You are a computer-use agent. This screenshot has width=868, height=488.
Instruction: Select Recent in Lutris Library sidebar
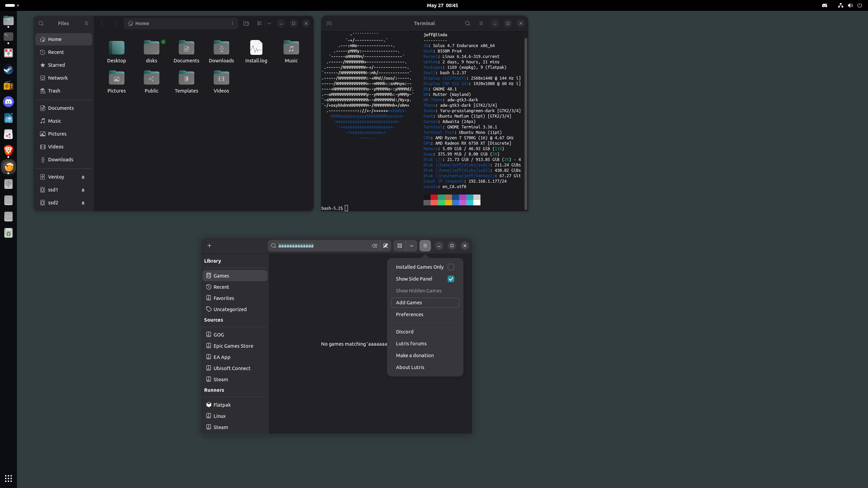[235, 287]
